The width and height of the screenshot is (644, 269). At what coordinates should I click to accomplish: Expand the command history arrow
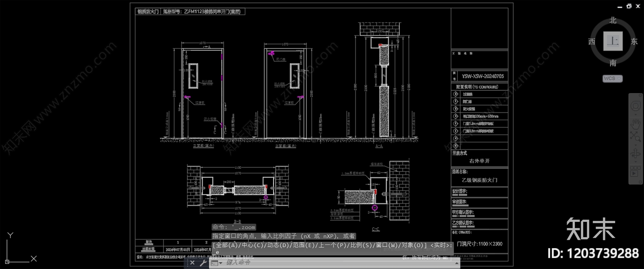pyautogui.click(x=457, y=263)
